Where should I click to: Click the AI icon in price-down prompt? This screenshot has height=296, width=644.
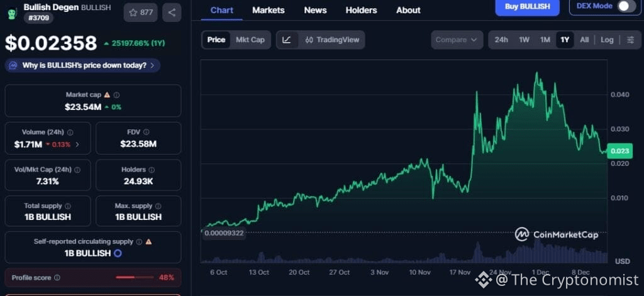(13, 65)
